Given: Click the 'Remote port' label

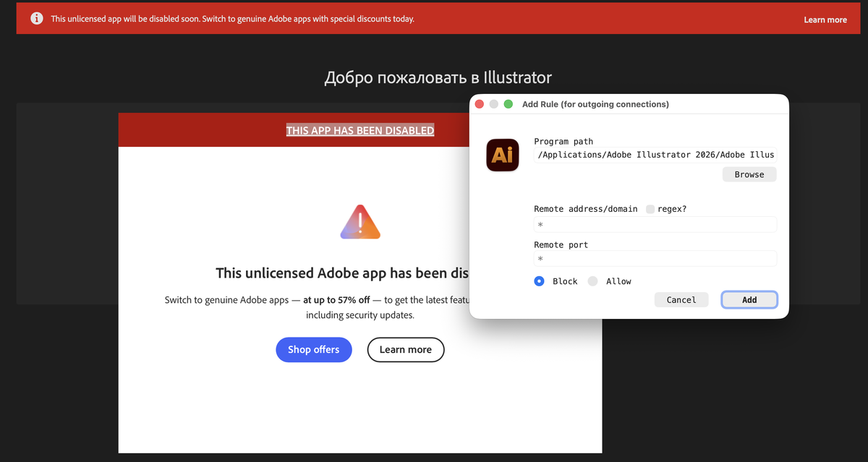Looking at the screenshot, I should 561,245.
